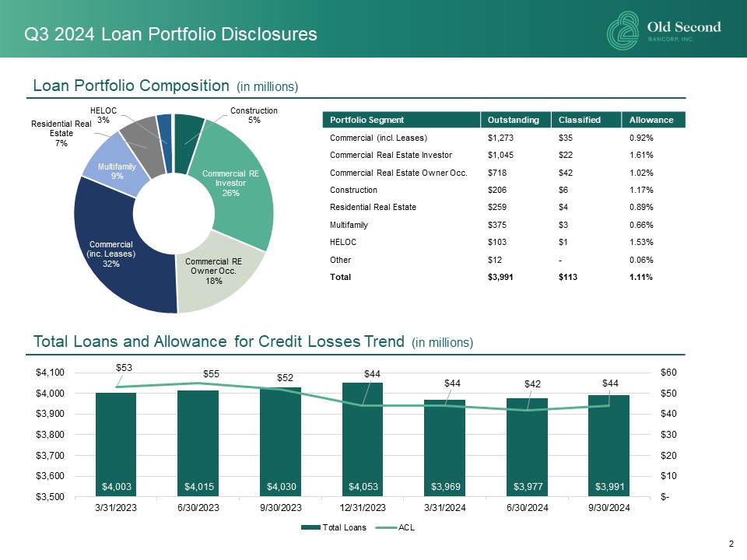Click the Outstanding column header
747x560 pixels.
[x=513, y=120]
